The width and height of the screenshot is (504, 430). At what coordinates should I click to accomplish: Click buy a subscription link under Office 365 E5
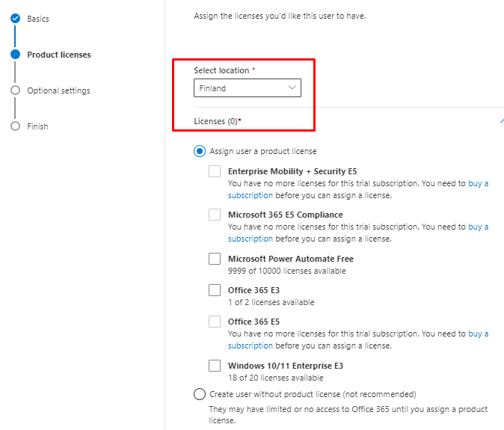478,334
